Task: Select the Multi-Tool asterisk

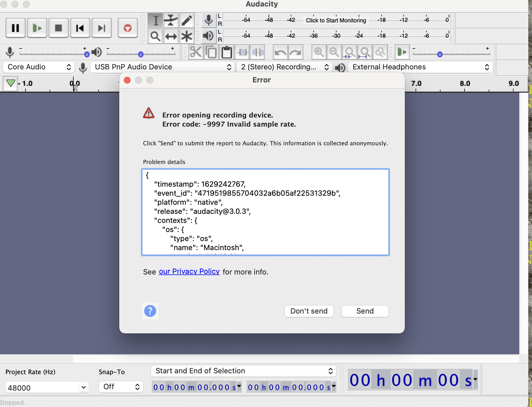Action: (x=187, y=36)
